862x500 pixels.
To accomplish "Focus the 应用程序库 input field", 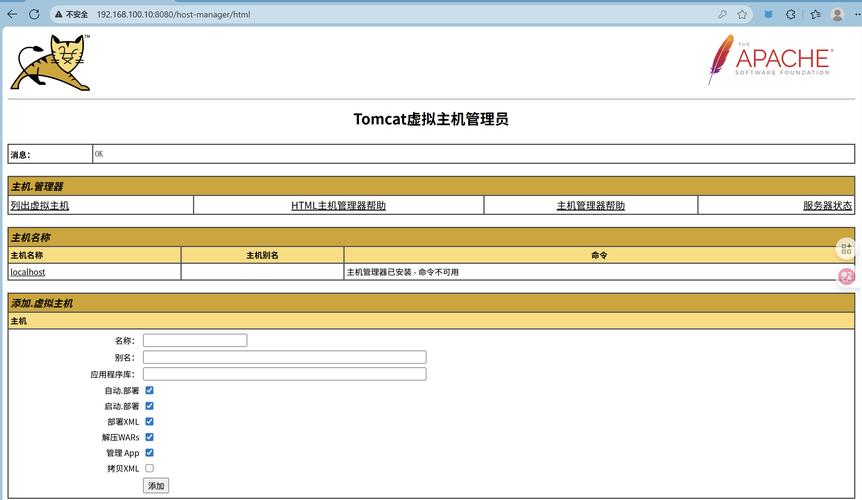I will tap(285, 374).
